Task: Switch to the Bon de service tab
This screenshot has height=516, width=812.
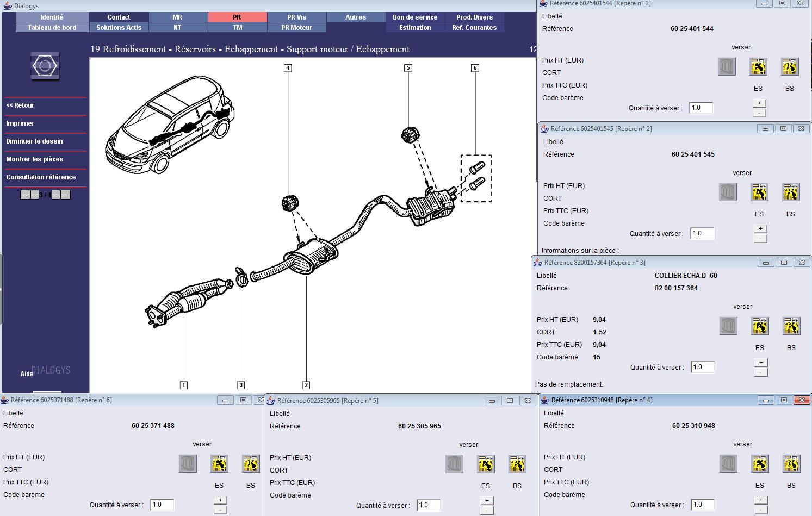Action: click(x=415, y=17)
